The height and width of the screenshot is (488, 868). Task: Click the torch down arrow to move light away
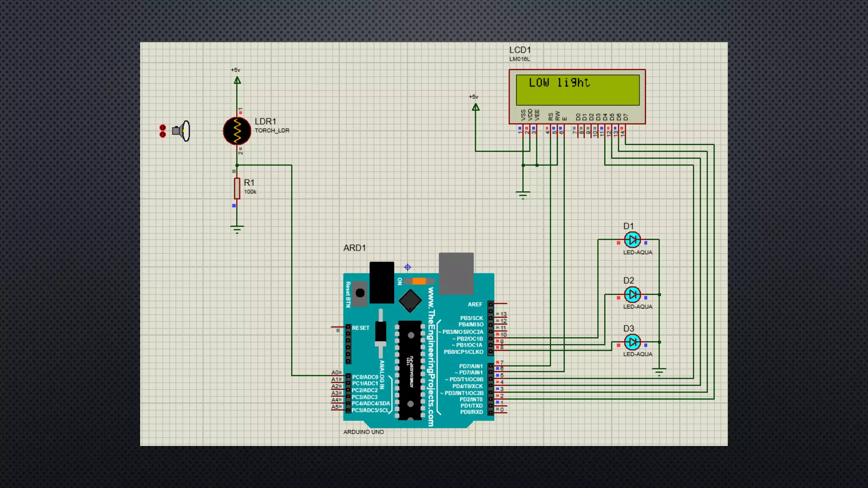(162, 135)
